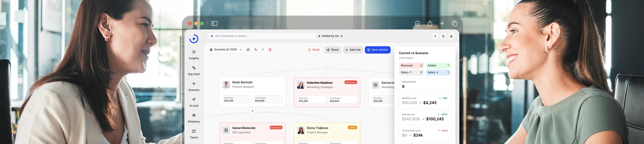The width and height of the screenshot is (644, 144).
Task: Select Elena Trajkova's avatar photo
Action: tap(301, 130)
